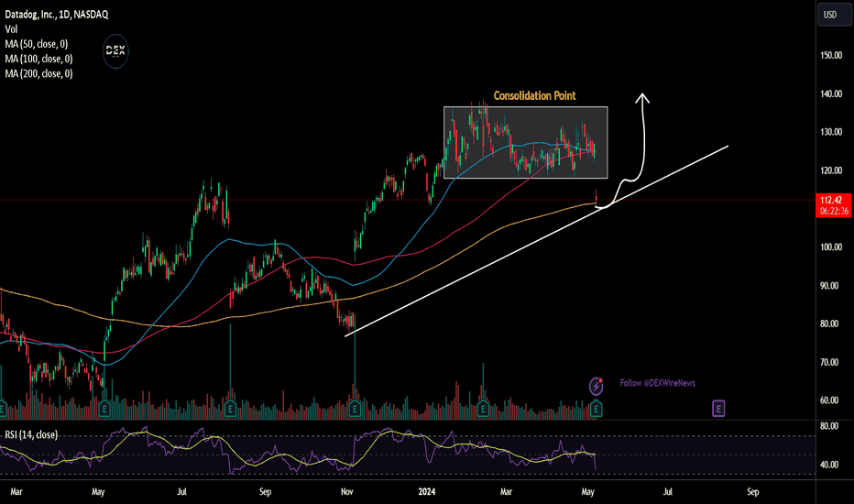Click the red 112.42 current price label

pyautogui.click(x=833, y=201)
